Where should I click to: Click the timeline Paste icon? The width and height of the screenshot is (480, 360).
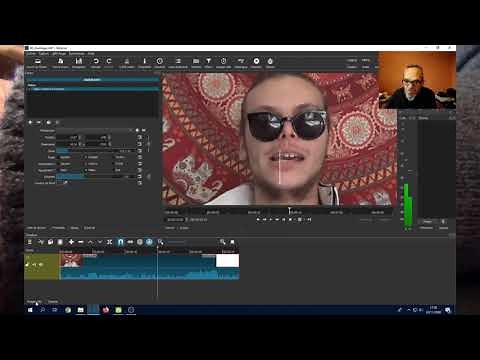click(x=60, y=242)
